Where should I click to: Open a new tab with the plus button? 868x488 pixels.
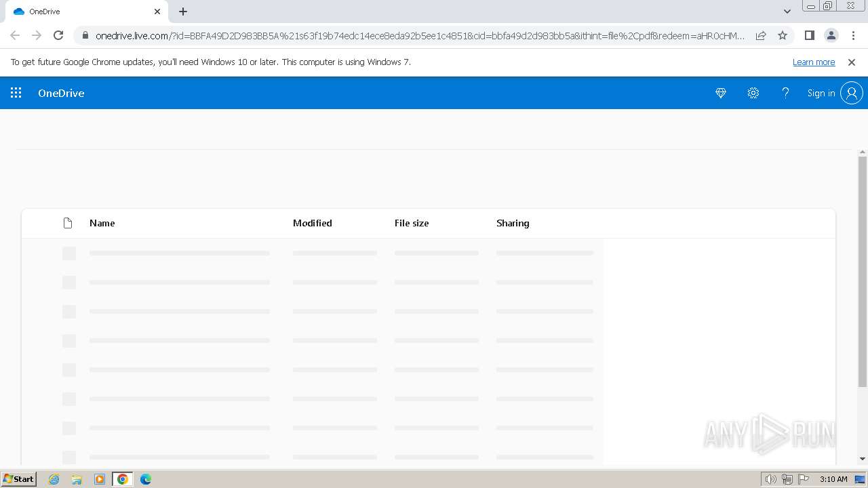183,12
